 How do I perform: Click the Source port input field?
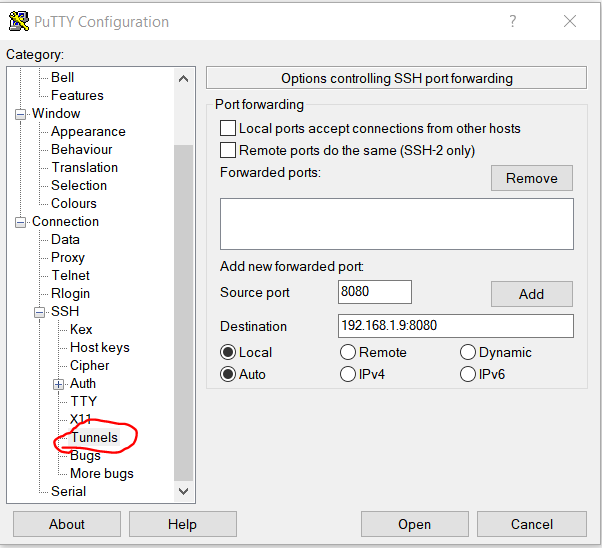coord(375,292)
